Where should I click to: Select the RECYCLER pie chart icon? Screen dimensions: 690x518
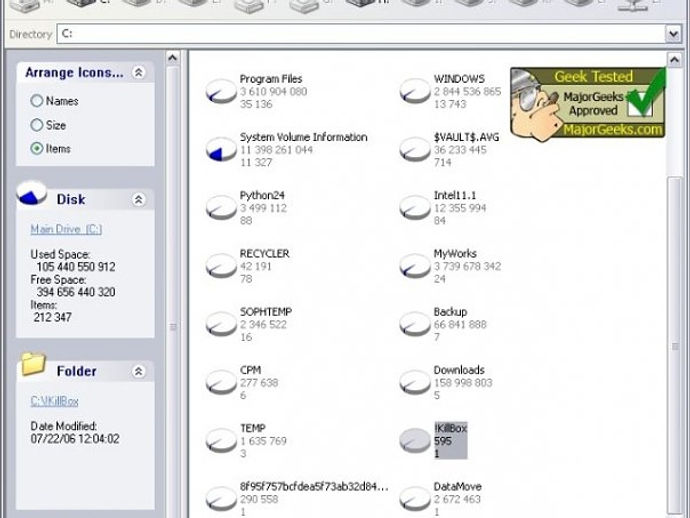click(x=221, y=266)
